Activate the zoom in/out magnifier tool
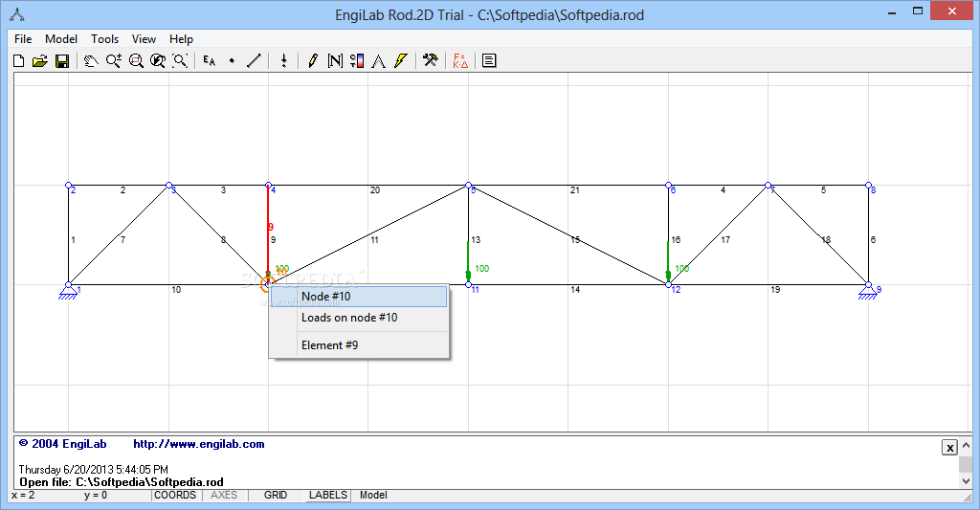 tap(114, 60)
